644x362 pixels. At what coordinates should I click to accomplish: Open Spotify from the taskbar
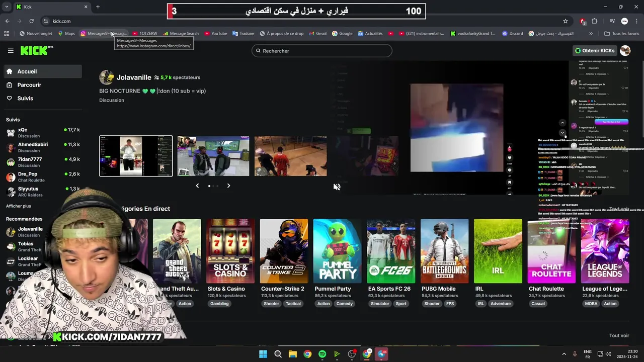click(x=323, y=354)
